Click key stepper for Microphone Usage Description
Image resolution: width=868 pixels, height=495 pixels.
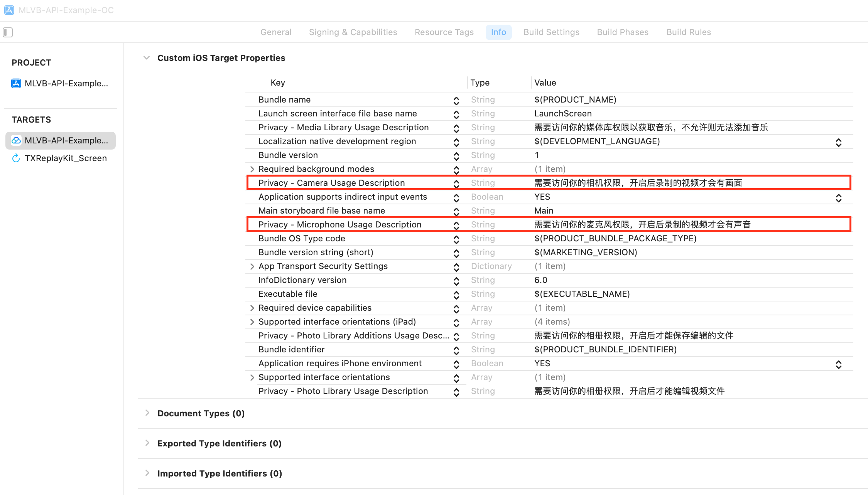tap(456, 225)
